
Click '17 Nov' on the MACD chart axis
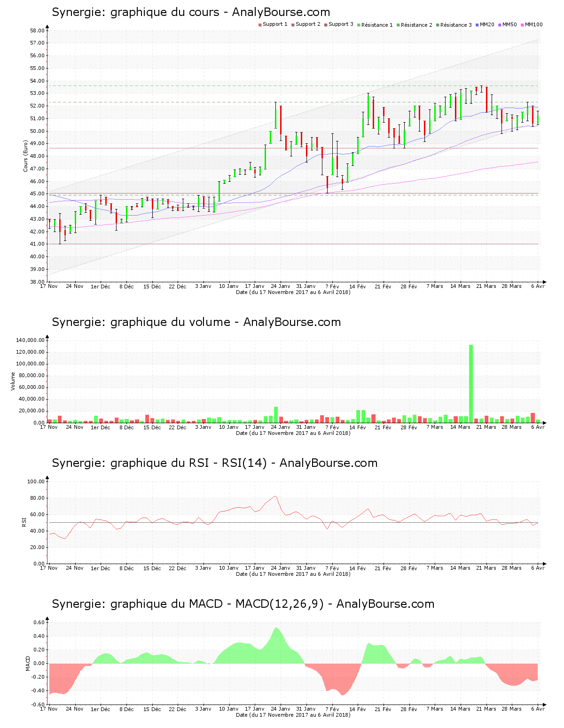tap(49, 709)
